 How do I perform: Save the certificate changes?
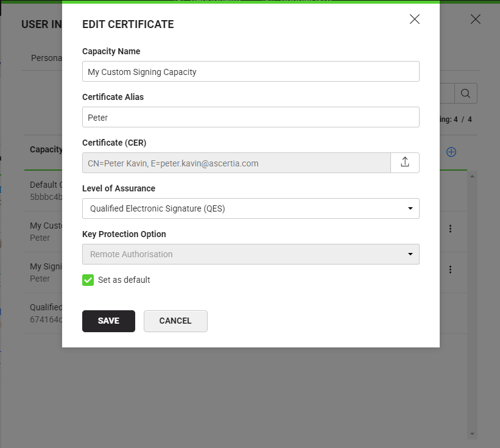pos(108,321)
